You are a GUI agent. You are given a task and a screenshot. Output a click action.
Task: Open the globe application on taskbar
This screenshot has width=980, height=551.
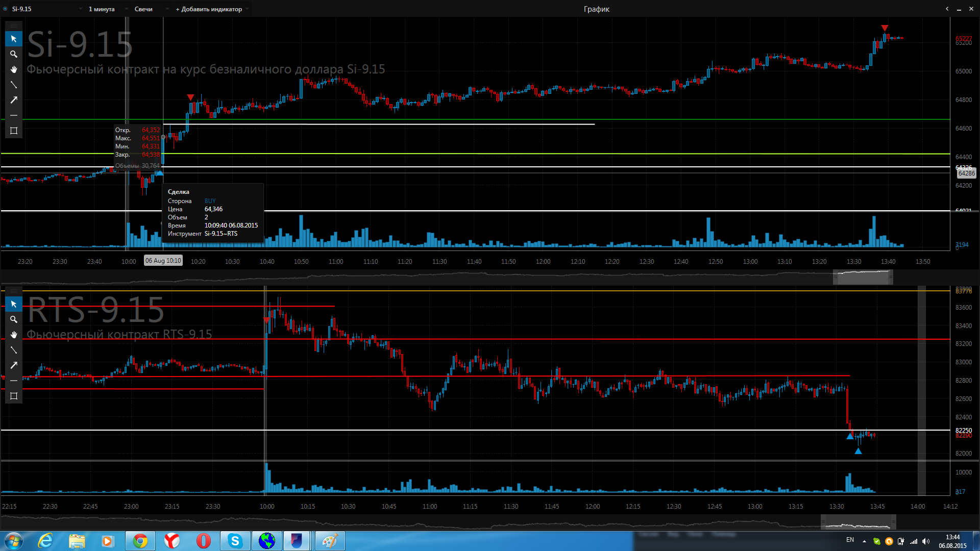pyautogui.click(x=267, y=541)
